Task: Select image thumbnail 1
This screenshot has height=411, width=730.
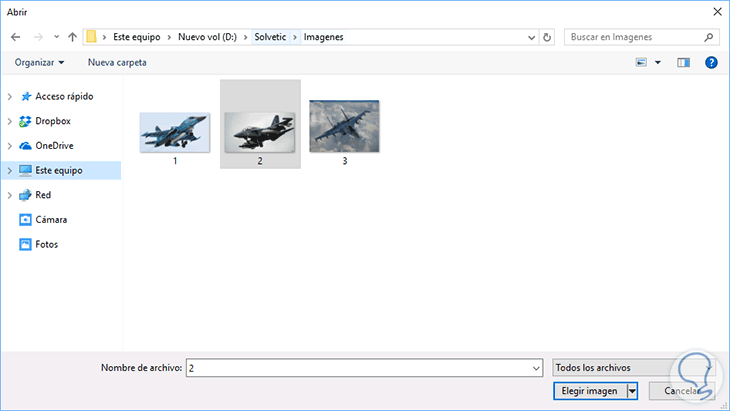Action: 175,133
